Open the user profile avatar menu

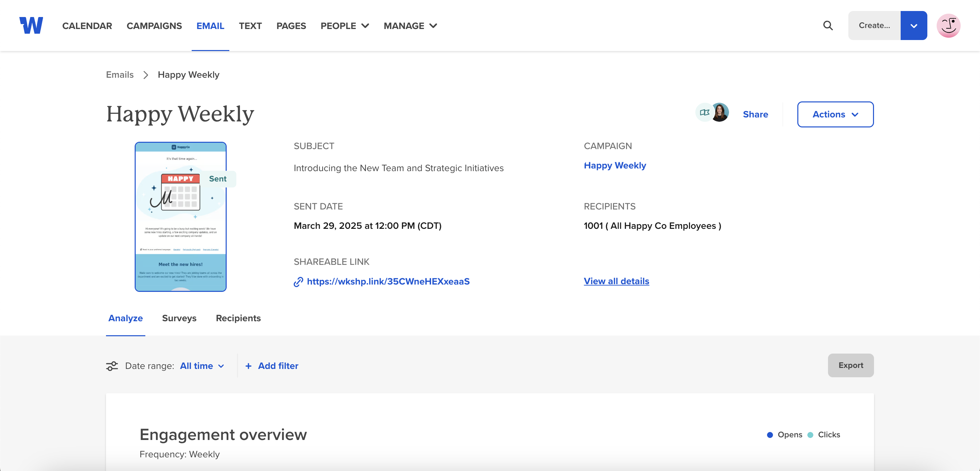click(x=948, y=25)
